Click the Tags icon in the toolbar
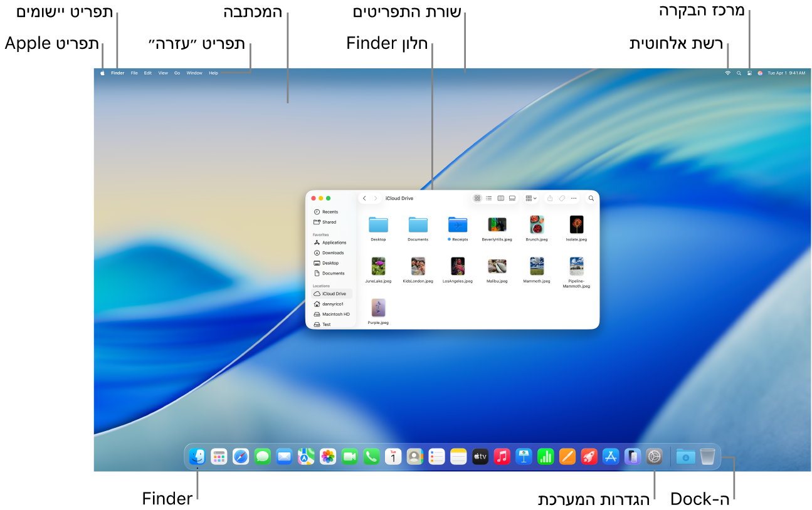The height and width of the screenshot is (510, 812). click(561, 198)
